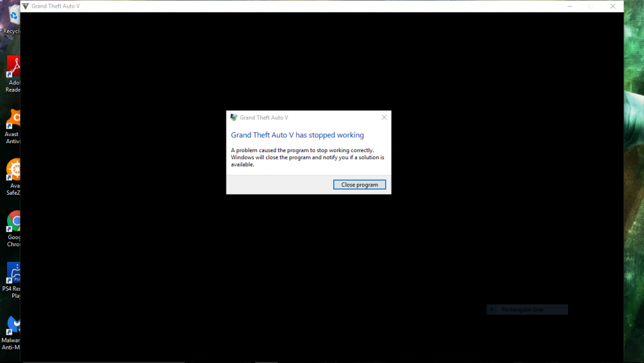Select the Avast SafeZone browser shortcut

point(12,177)
